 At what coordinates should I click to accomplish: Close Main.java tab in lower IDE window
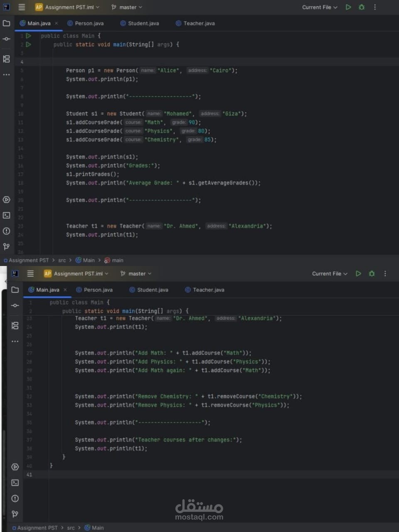click(65, 290)
